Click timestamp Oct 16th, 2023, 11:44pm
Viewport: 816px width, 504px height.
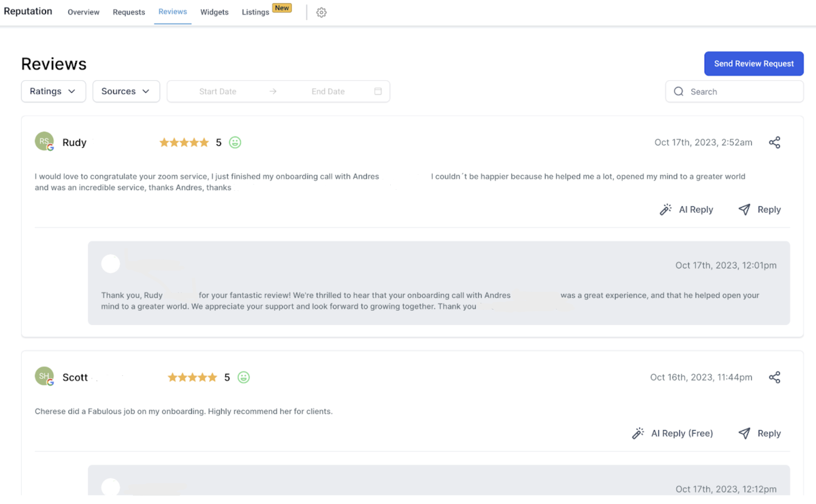click(701, 377)
